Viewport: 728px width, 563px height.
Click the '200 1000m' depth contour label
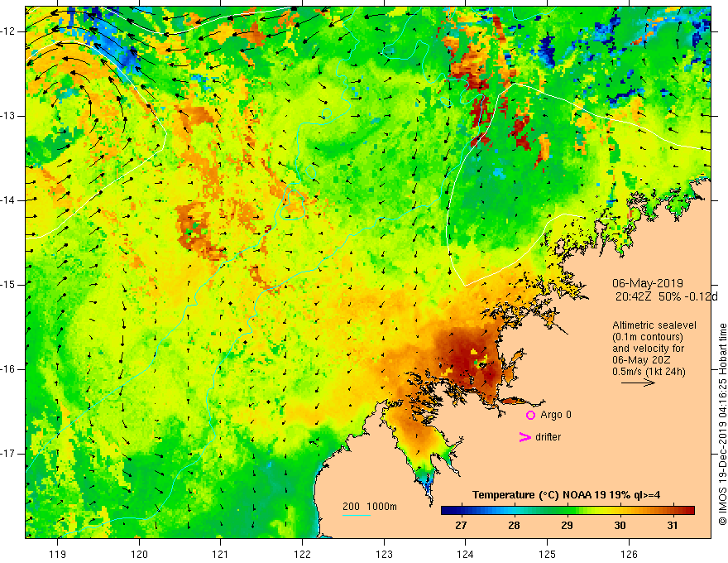[x=370, y=507]
